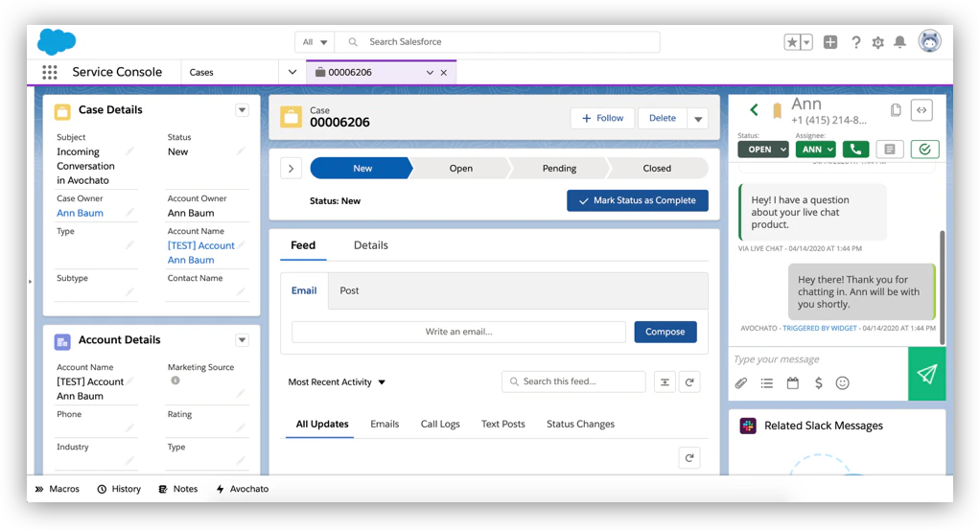
Task: Select the Open stage in the path
Action: [x=460, y=168]
